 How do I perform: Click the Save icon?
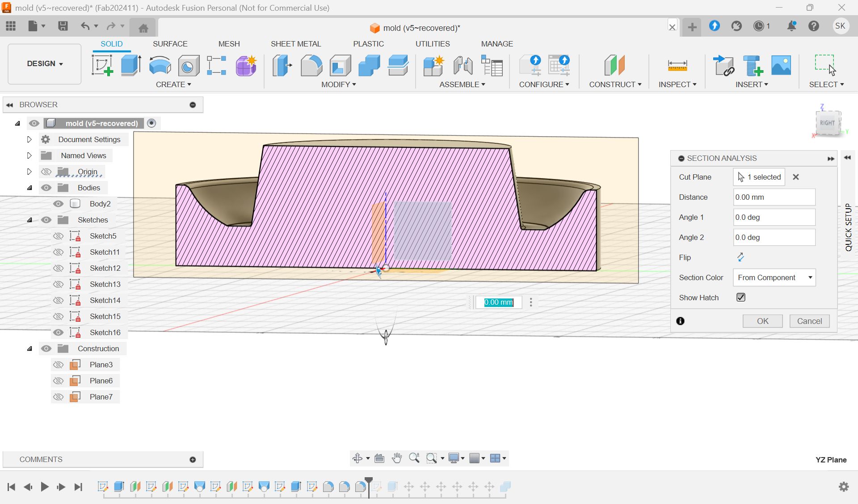[x=63, y=26]
